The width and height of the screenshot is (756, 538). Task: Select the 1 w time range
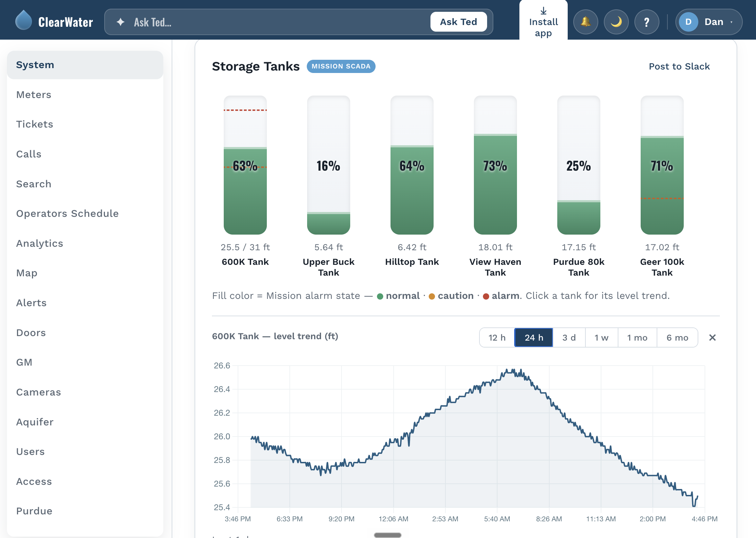pos(601,337)
